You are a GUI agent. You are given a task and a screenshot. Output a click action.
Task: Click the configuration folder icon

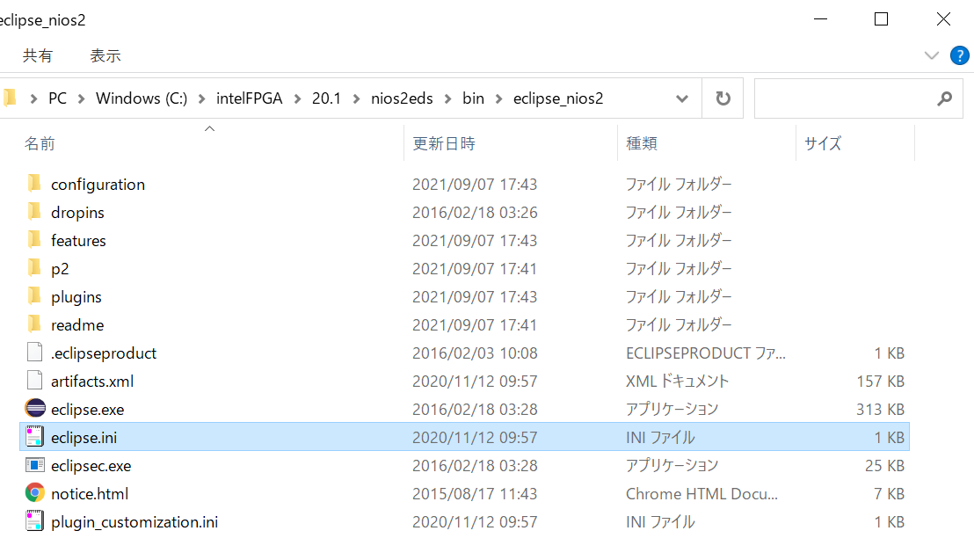(35, 184)
